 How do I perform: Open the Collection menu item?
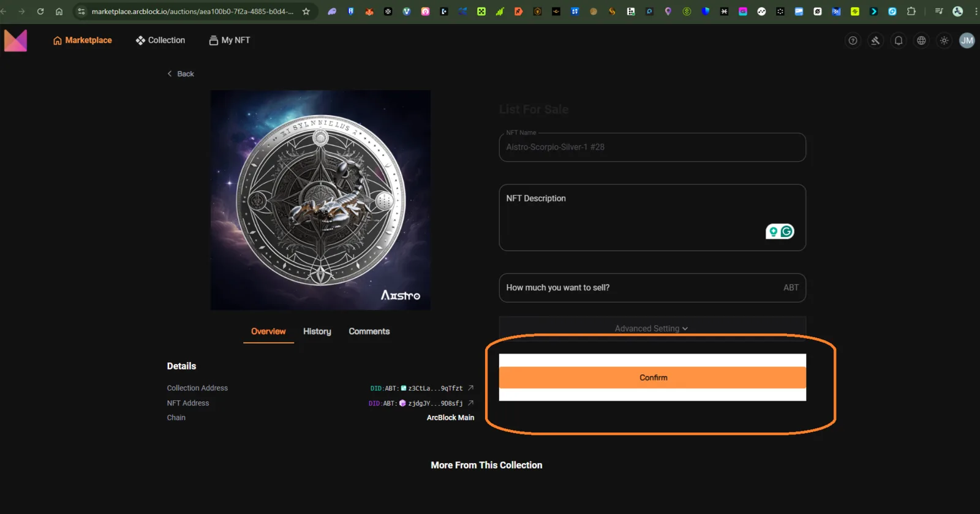[160, 40]
